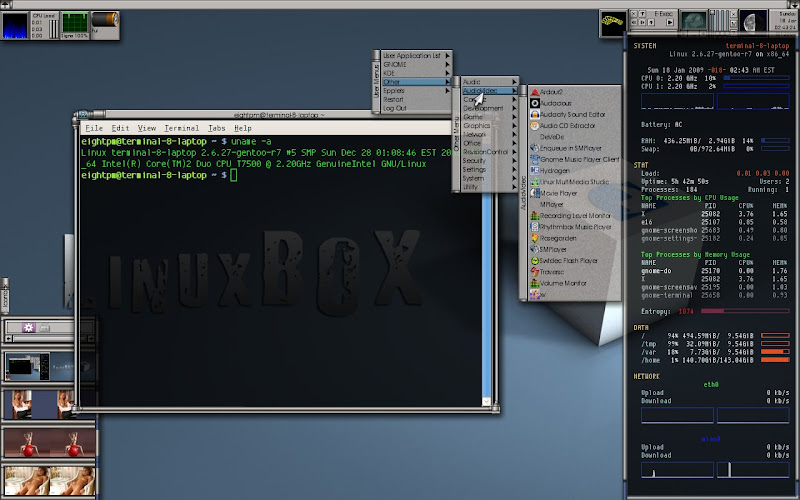Open Audacity Sound Editor
The image size is (800, 500).
click(x=570, y=113)
